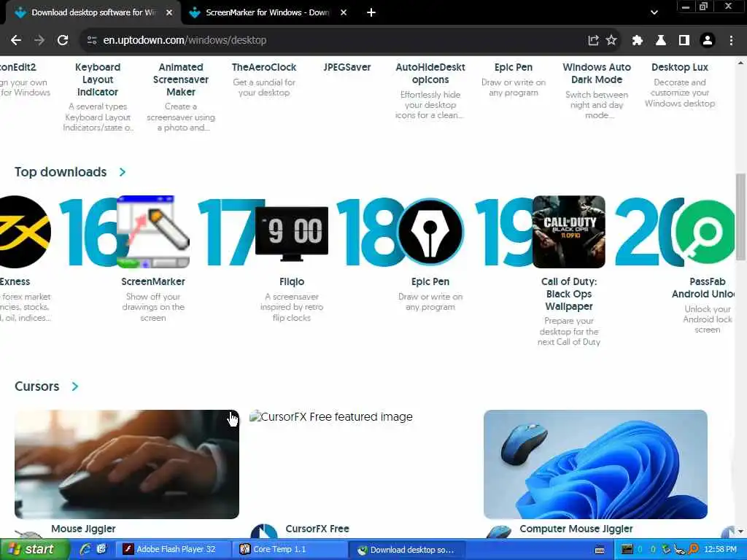Go back to the previous page

pos(16,41)
